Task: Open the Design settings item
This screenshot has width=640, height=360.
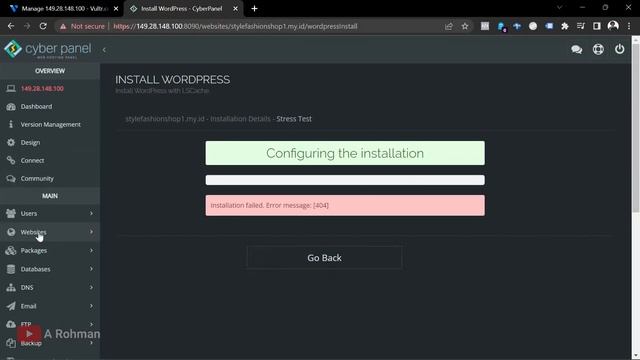Action: [x=30, y=142]
